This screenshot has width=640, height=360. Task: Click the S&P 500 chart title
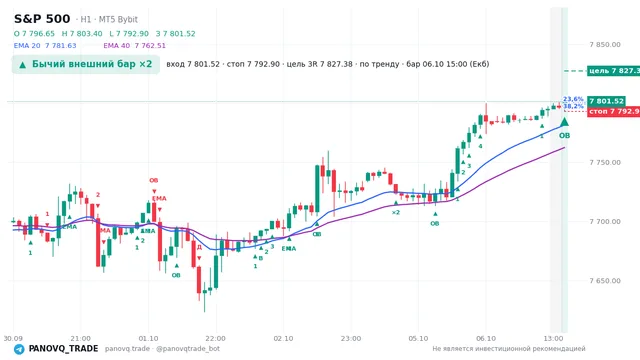click(x=42, y=19)
